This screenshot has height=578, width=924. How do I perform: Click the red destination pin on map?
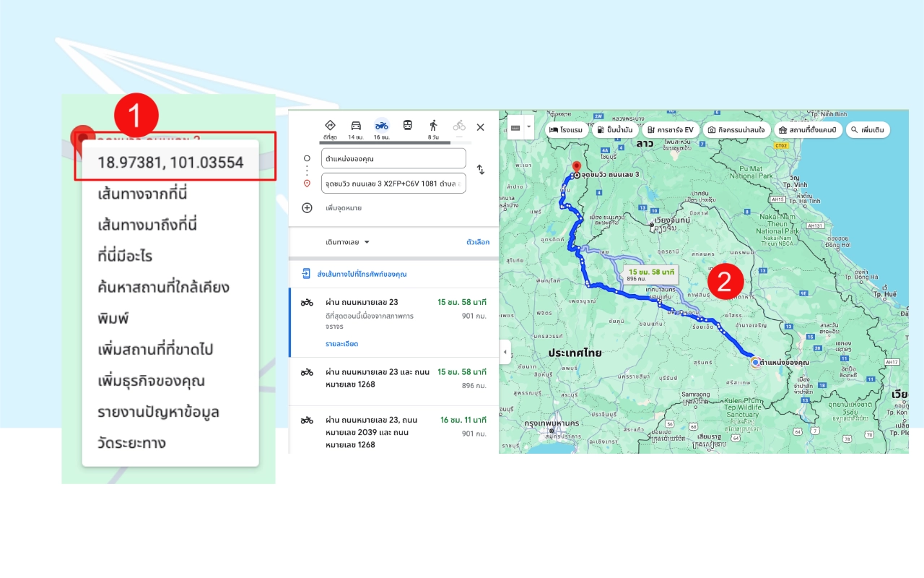tap(576, 167)
